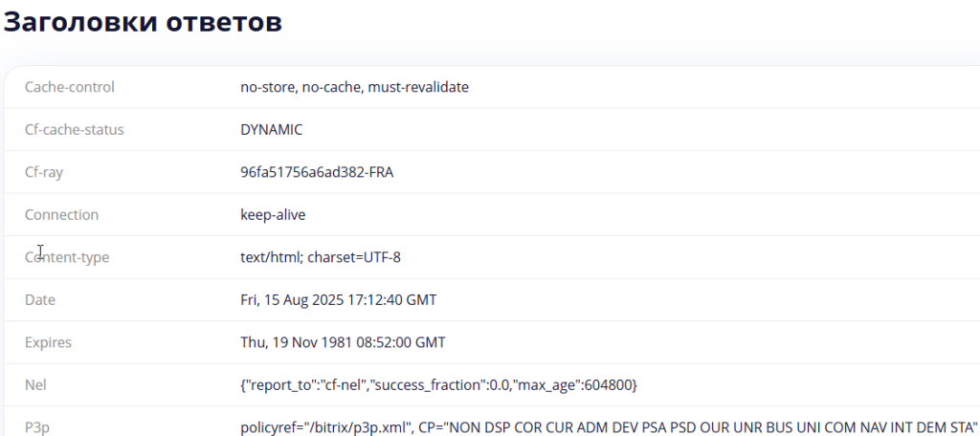
Task: Select the Cf-ray header name
Action: (x=44, y=172)
